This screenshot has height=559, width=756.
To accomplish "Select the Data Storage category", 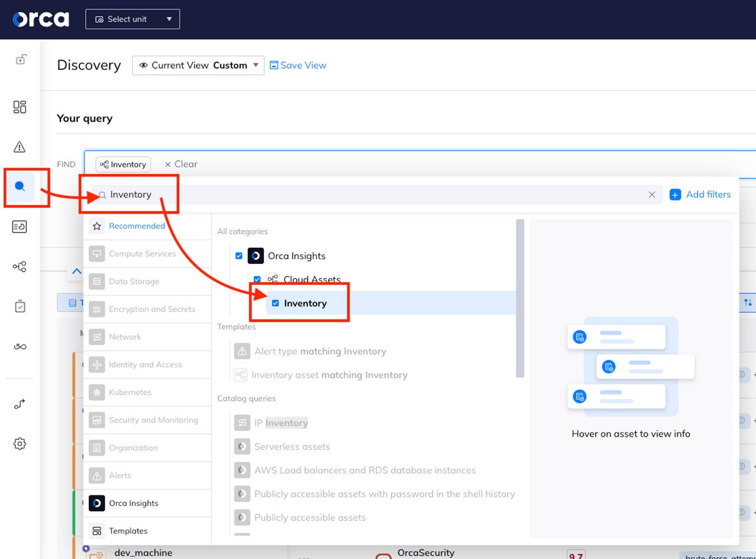I will point(147,282).
